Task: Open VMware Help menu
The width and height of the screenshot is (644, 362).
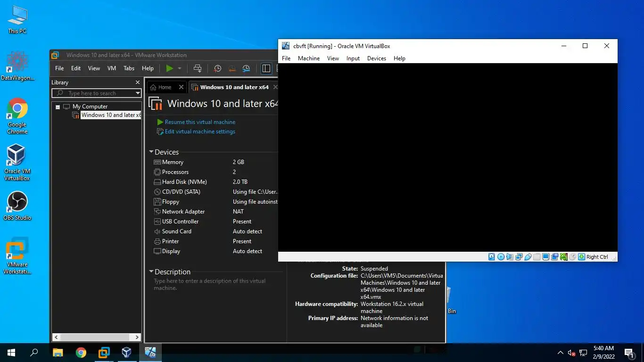Action: (x=148, y=68)
